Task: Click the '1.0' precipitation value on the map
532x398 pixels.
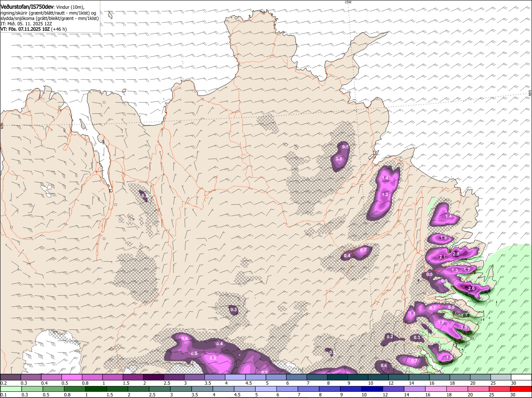Action: pos(441,322)
